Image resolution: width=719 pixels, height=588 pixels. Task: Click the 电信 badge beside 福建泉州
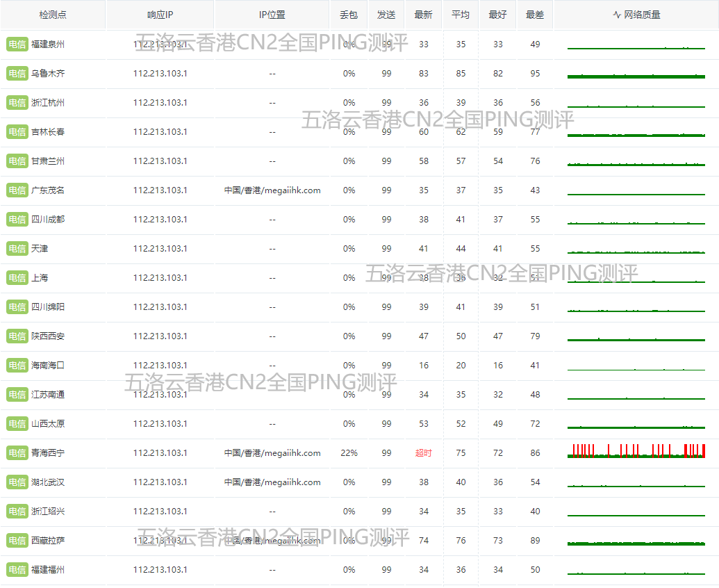(x=17, y=44)
